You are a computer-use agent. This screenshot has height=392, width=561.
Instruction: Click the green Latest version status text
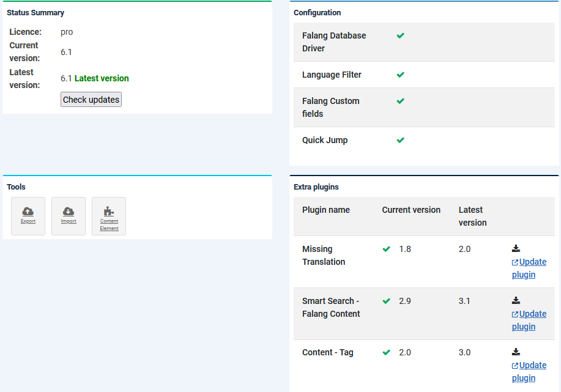[102, 78]
